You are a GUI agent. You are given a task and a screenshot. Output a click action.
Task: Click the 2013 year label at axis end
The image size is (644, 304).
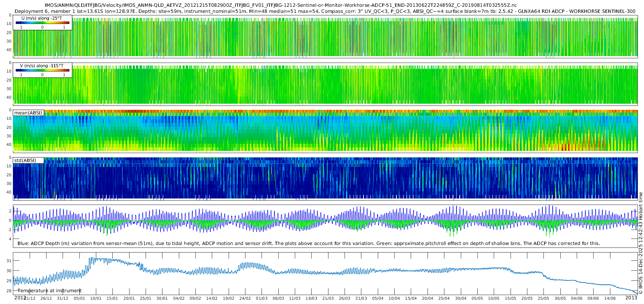(x=631, y=298)
